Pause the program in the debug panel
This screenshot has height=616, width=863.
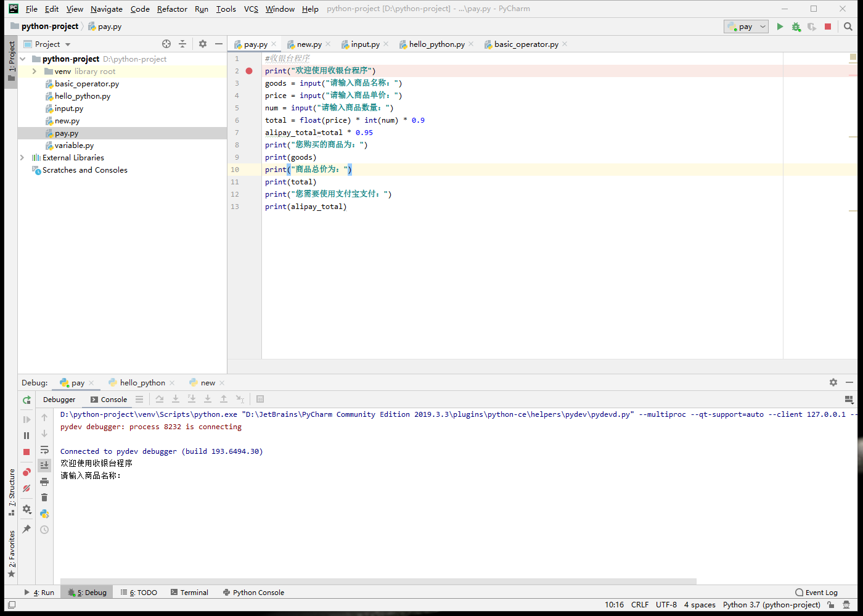tap(27, 435)
